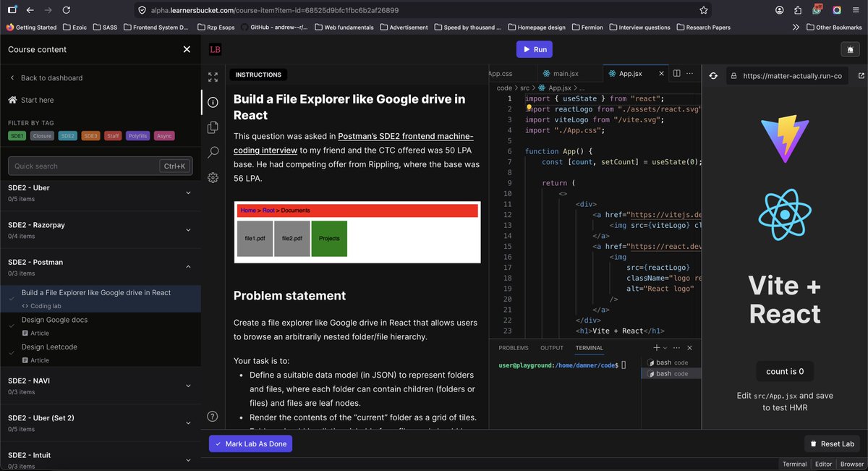This screenshot has height=471, width=868.
Task: Click the React logo in preview
Action: point(784,216)
